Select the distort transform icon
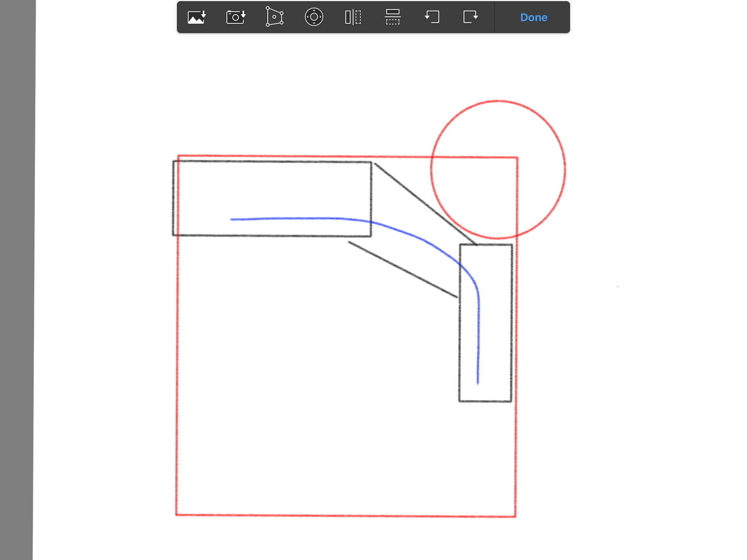 [275, 17]
